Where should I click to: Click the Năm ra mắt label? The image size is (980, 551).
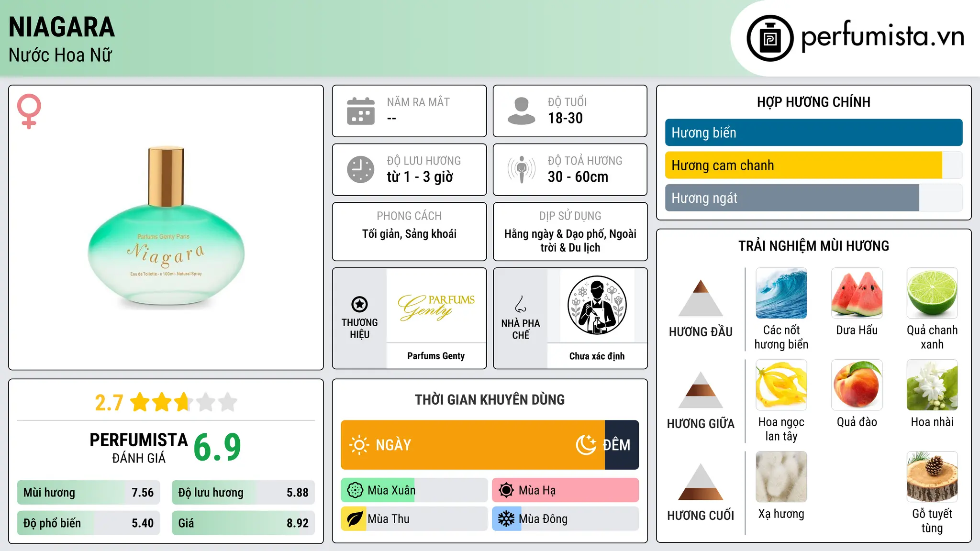[x=418, y=102]
